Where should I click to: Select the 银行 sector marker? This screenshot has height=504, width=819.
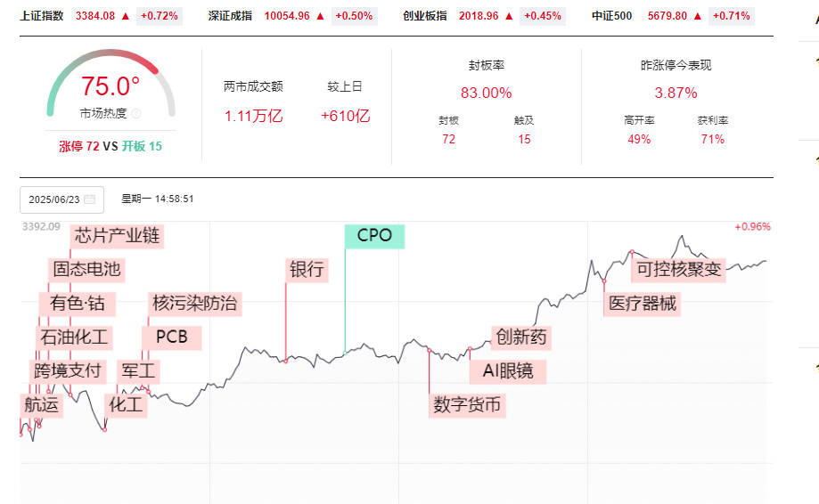(307, 270)
